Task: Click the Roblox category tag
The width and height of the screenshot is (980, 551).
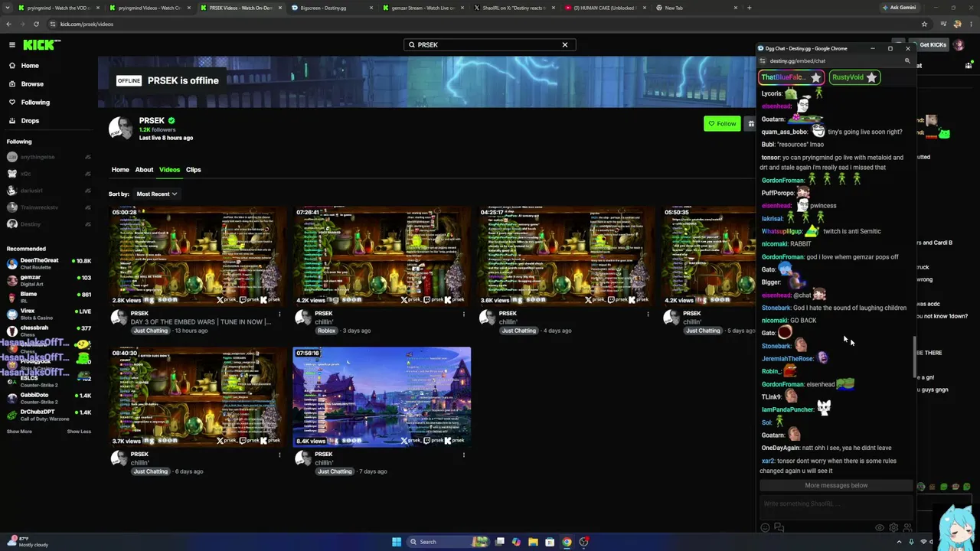Action: 326,331
